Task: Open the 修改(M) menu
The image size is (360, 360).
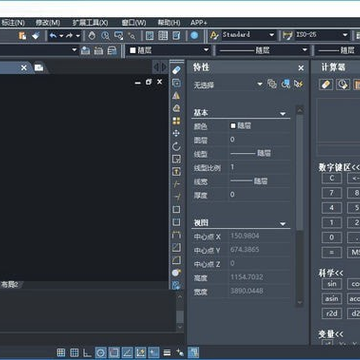Action: coord(48,23)
